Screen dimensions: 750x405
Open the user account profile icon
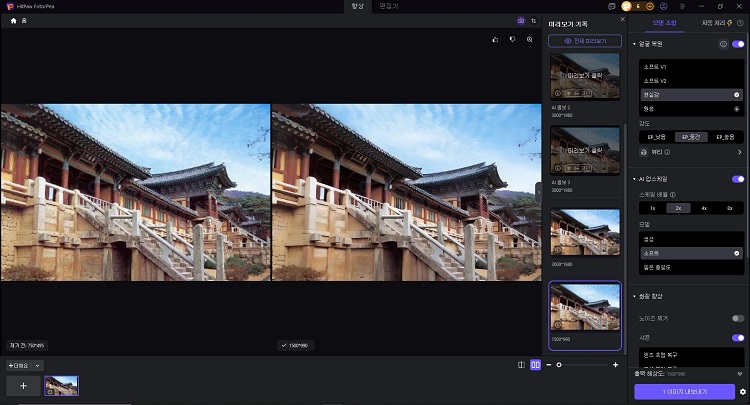(663, 6)
